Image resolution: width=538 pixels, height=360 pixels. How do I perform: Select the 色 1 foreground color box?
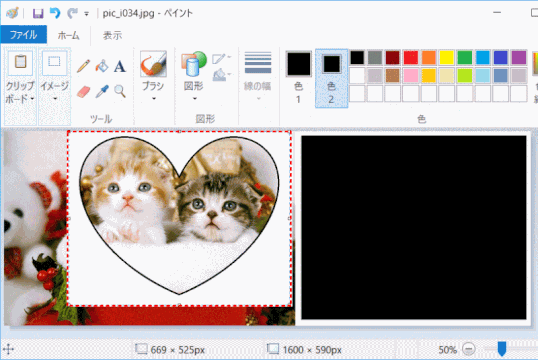tap(299, 78)
